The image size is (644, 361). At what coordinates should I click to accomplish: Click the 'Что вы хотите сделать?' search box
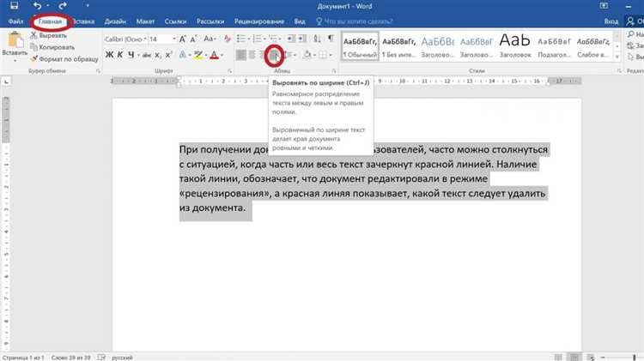pyautogui.click(x=355, y=21)
